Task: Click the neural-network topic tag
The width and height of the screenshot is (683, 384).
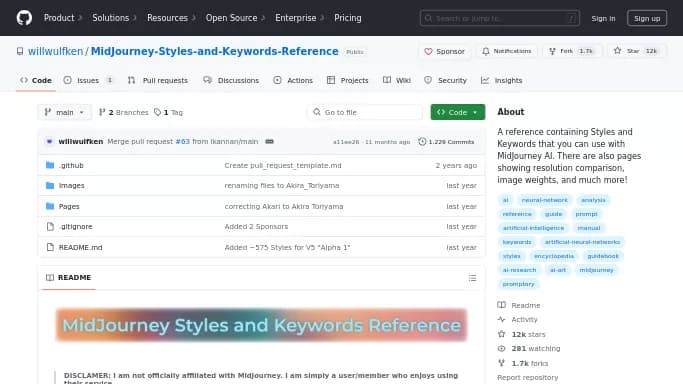Action: (x=544, y=200)
